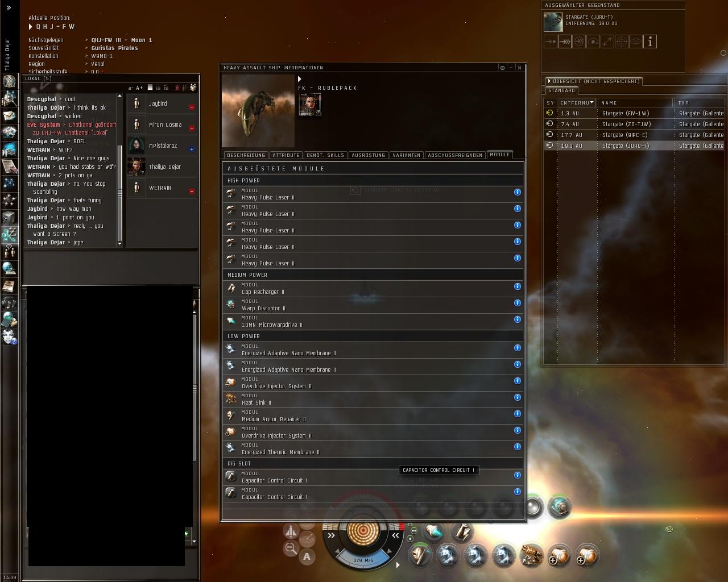The width and height of the screenshot is (728, 582).
Task: Decrease chat font size with a- button
Action: pyautogui.click(x=131, y=88)
